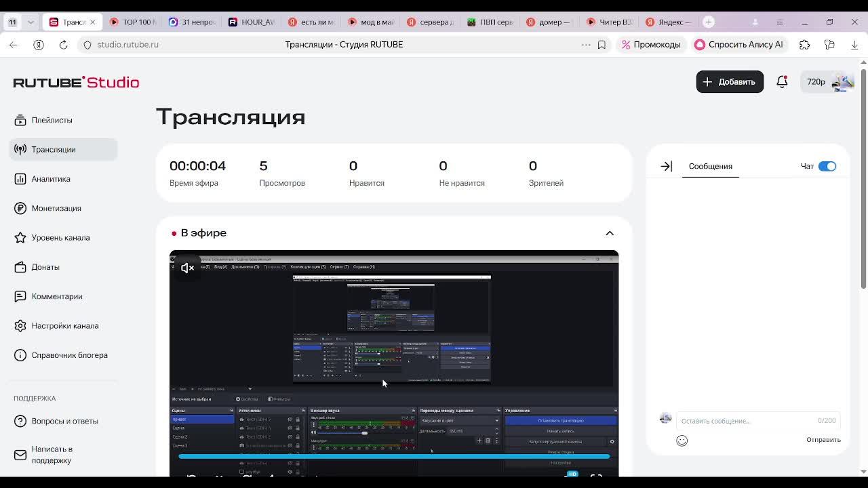Image resolution: width=868 pixels, height=488 pixels.
Task: Switch to the сервера д browser tab
Action: (430, 22)
